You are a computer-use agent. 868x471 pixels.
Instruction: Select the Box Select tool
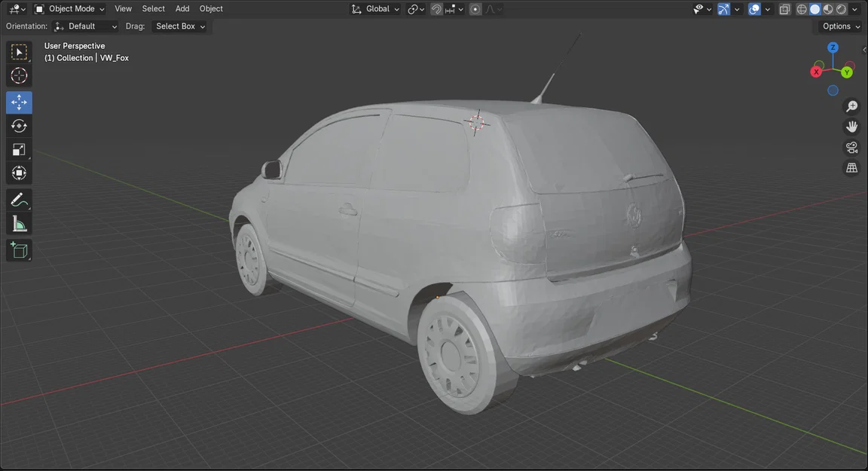point(18,51)
